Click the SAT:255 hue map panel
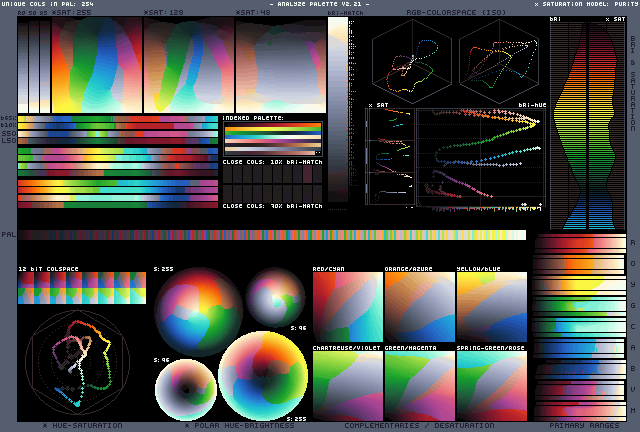640x432 pixels. (96, 65)
